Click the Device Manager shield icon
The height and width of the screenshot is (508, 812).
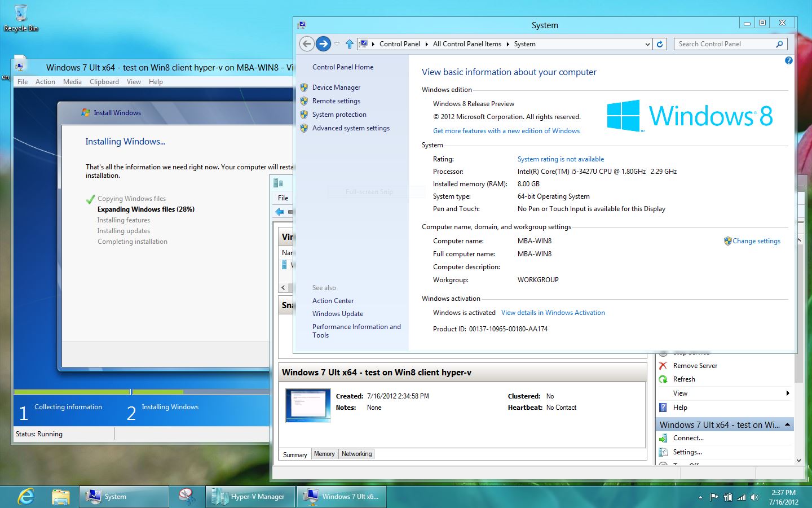pyautogui.click(x=304, y=87)
